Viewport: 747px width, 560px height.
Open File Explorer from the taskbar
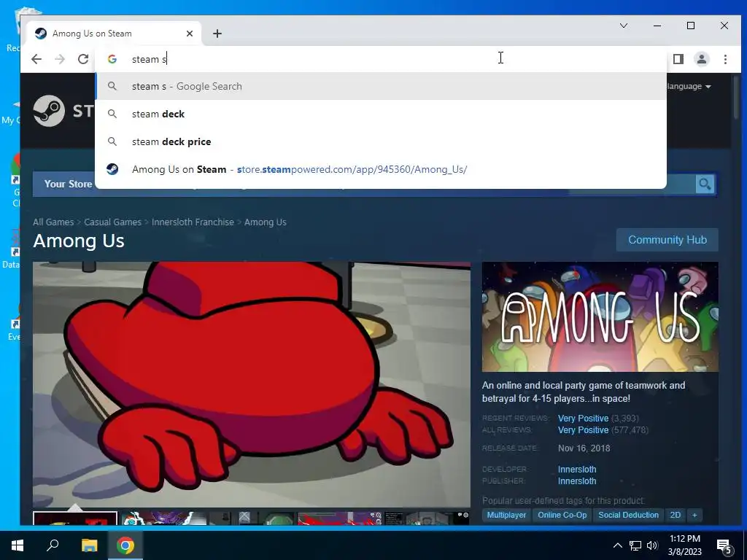pyautogui.click(x=89, y=545)
